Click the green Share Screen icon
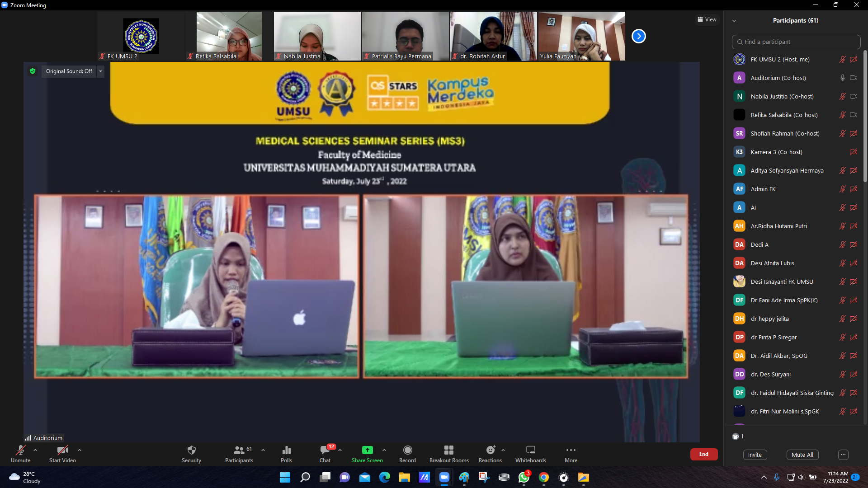 367,450
